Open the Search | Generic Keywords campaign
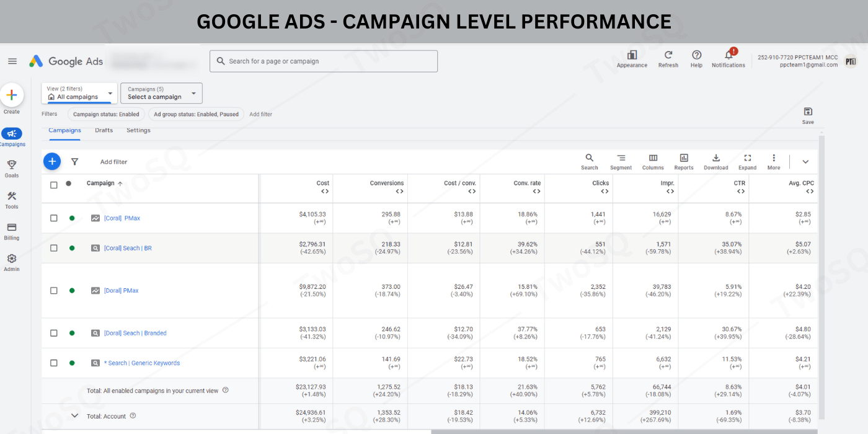Viewport: 868px width, 434px height. (x=142, y=363)
